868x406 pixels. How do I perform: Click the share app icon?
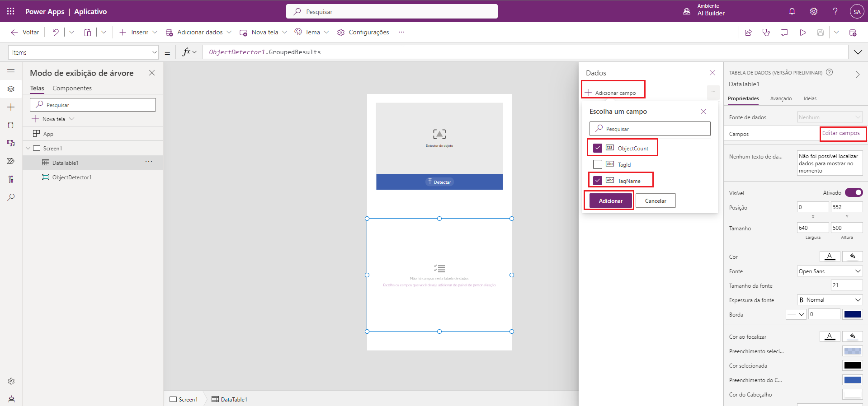coord(748,32)
